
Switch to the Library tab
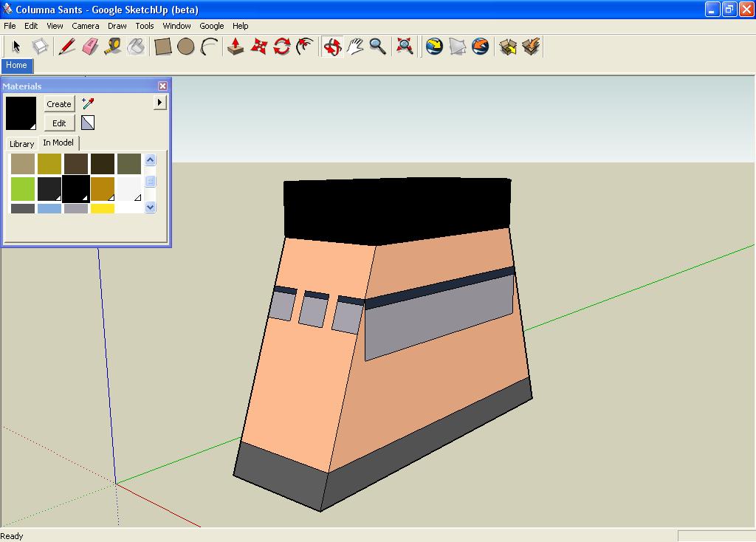[21, 144]
